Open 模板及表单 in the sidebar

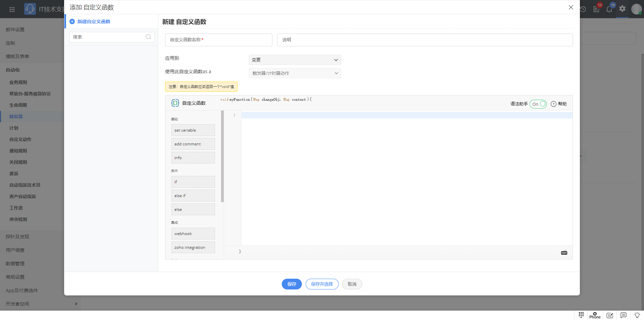click(x=17, y=56)
